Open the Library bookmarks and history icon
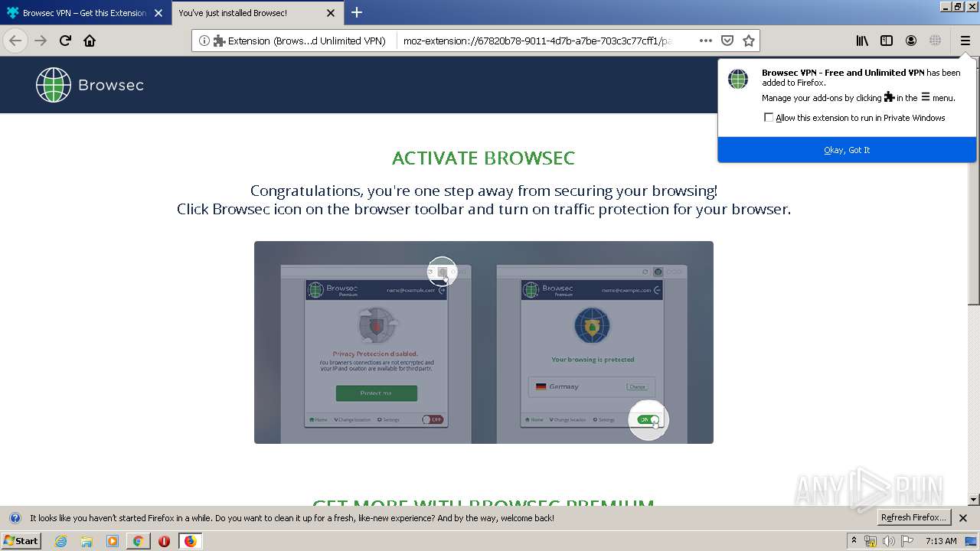 click(x=862, y=41)
